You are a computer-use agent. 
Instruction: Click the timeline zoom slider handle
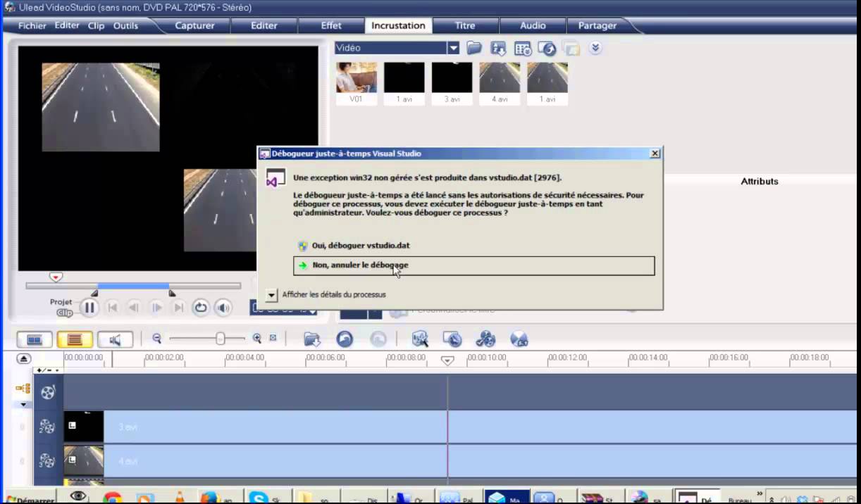221,339
